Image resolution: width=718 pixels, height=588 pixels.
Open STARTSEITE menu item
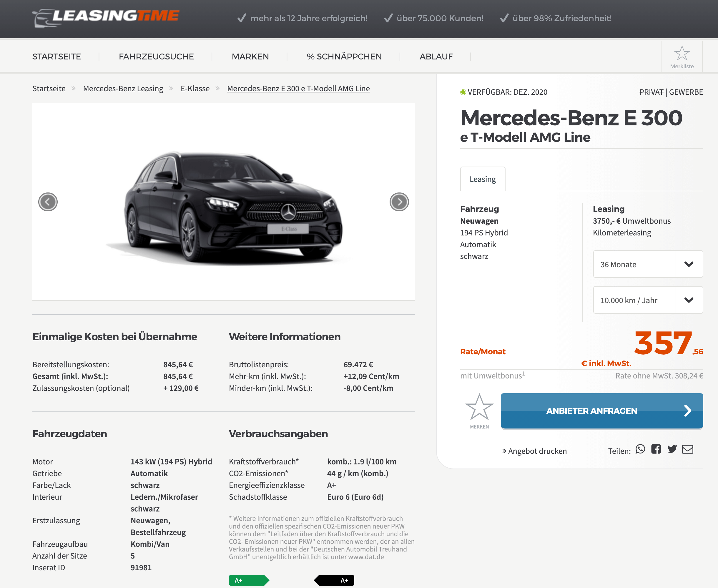pyautogui.click(x=56, y=57)
